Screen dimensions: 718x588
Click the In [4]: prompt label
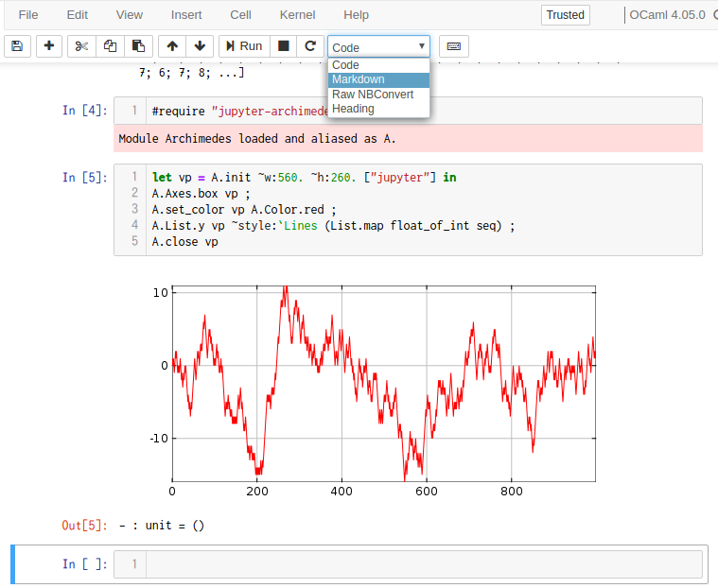85,111
